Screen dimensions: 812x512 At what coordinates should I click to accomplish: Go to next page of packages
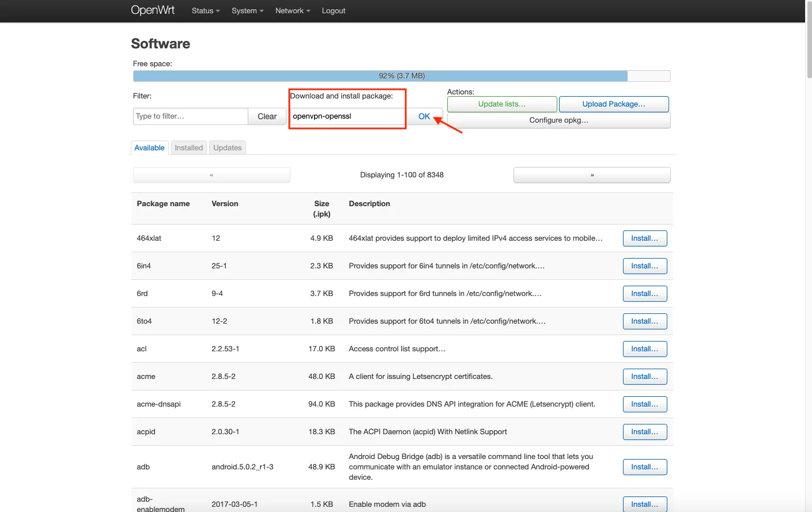(x=591, y=175)
